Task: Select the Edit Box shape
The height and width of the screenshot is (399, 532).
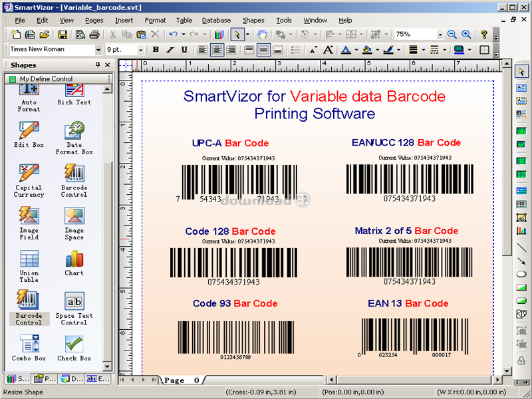Action: point(29,135)
